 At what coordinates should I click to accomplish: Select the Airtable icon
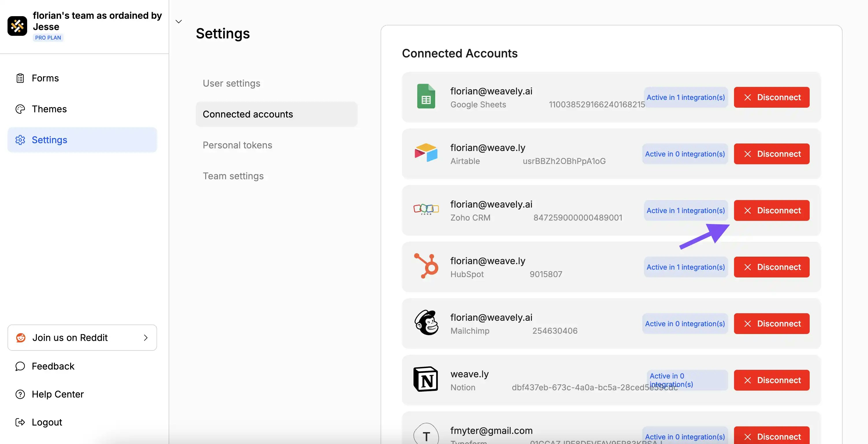click(x=426, y=153)
